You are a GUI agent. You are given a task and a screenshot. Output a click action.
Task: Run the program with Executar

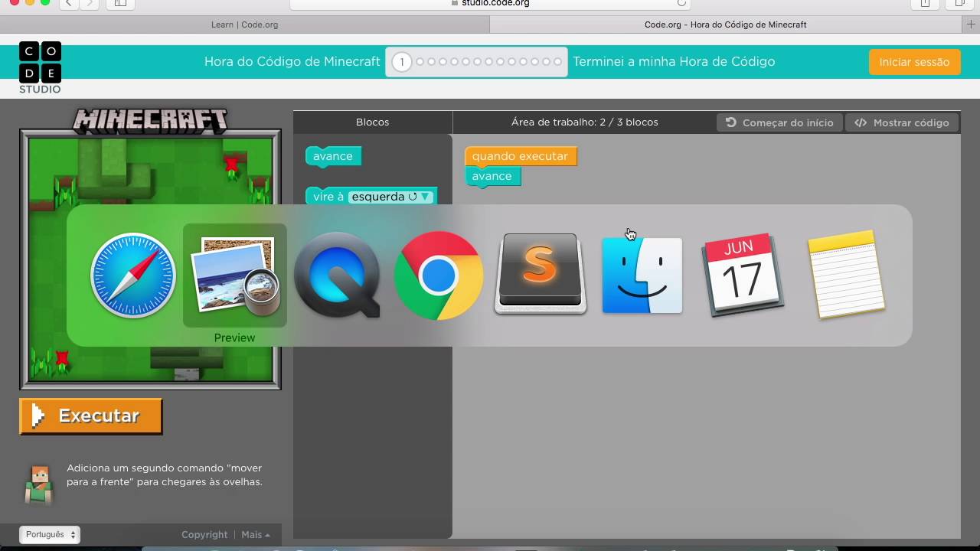pyautogui.click(x=91, y=416)
